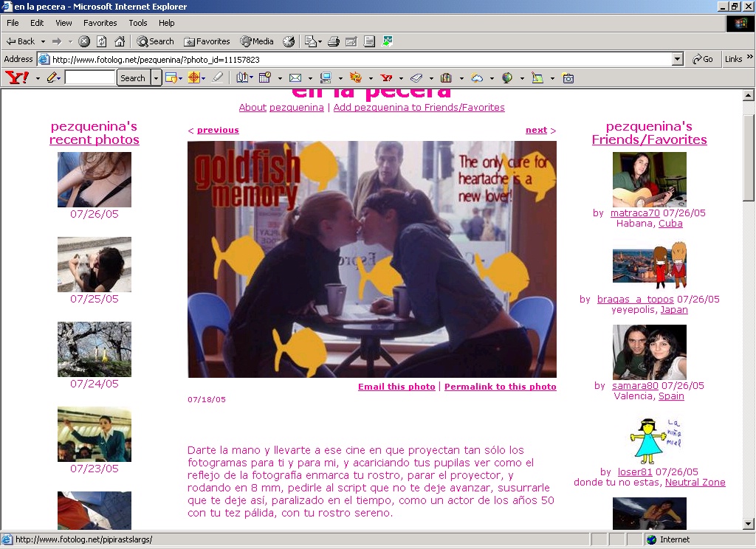Open the dropdown arrow beside the globe icon
The width and height of the screenshot is (756, 549).
click(522, 78)
